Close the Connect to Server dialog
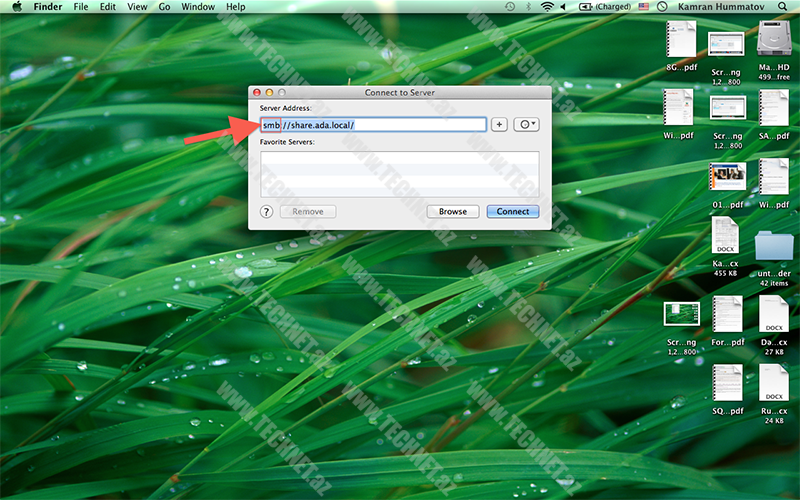The image size is (800, 500). 257,92
